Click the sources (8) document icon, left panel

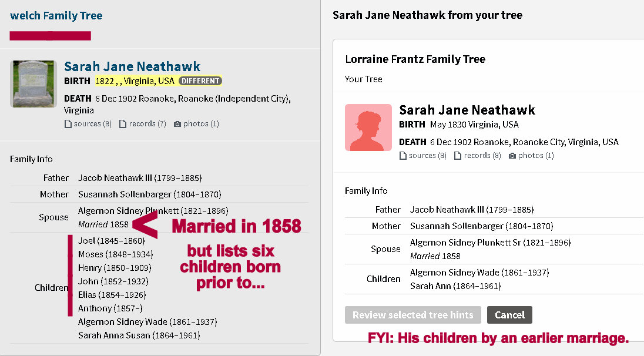[x=68, y=124]
